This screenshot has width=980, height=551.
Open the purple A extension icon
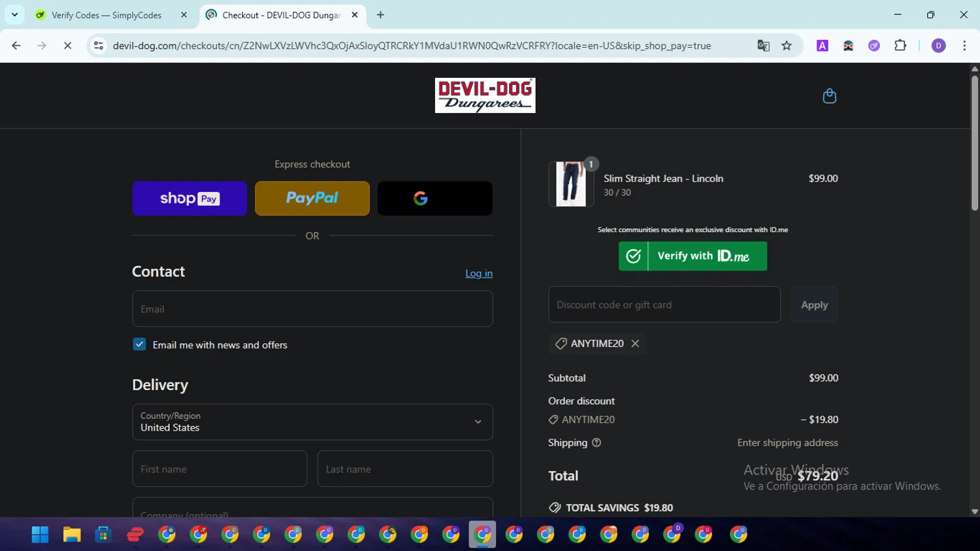click(823, 46)
